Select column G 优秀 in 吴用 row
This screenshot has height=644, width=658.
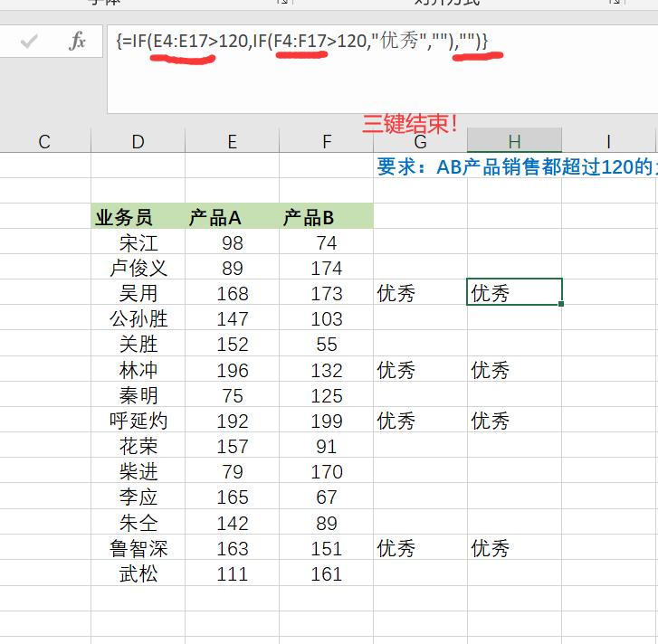420,293
